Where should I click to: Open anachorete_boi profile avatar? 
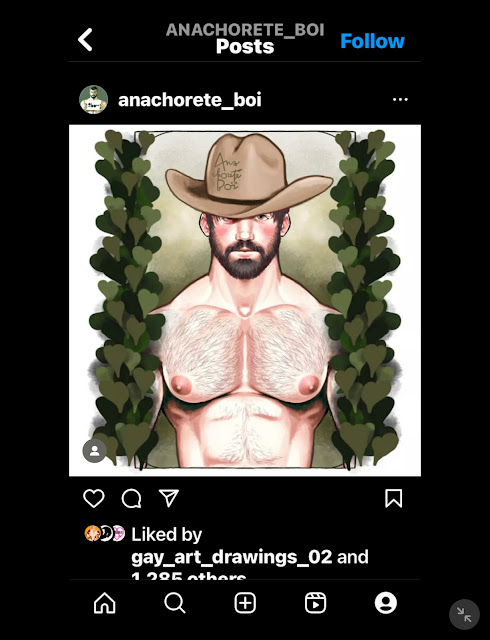coord(94,100)
